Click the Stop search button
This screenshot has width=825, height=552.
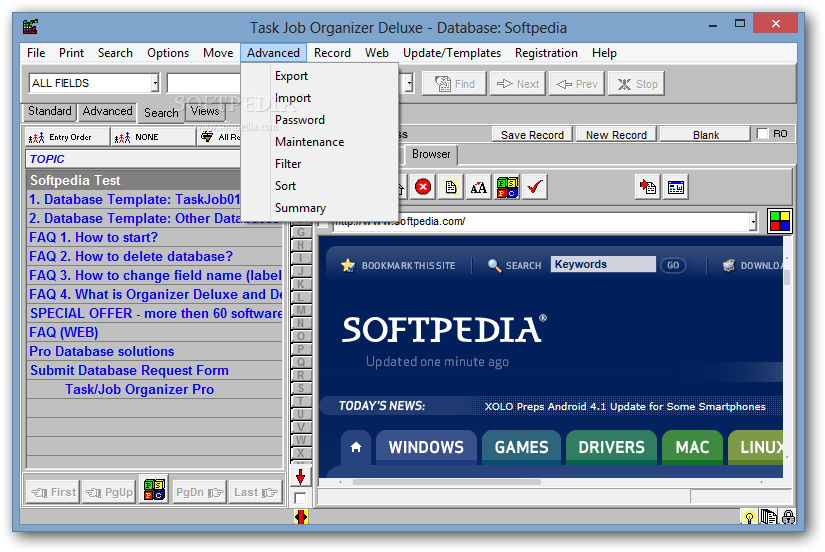point(636,84)
